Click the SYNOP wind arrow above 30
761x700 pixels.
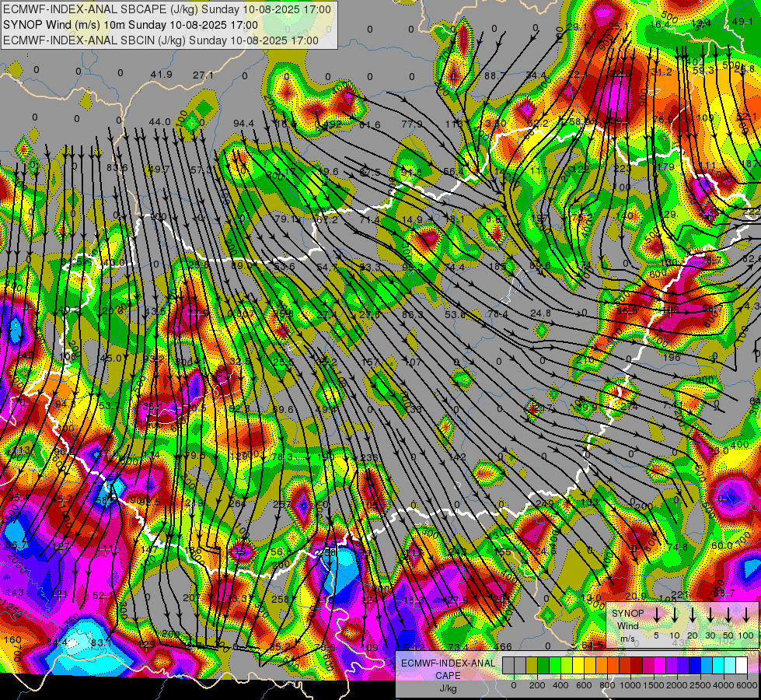(x=710, y=614)
